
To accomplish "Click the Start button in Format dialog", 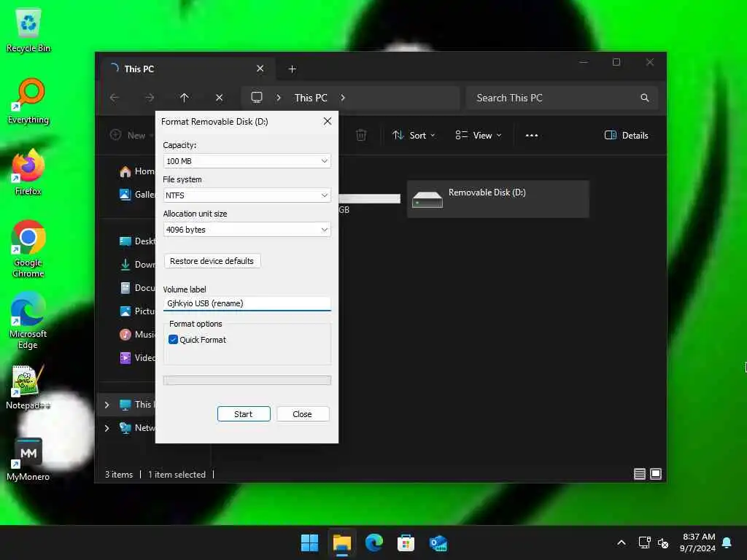I will click(244, 414).
